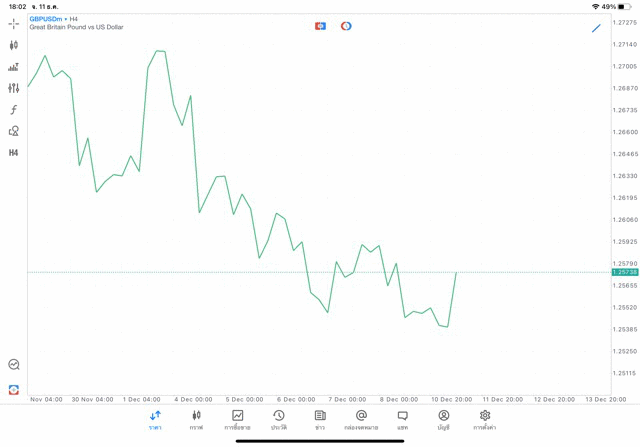Open the Trade (การซื้อขาย) tab
Image resolution: width=640 pixels, height=447 pixels.
[x=237, y=420]
